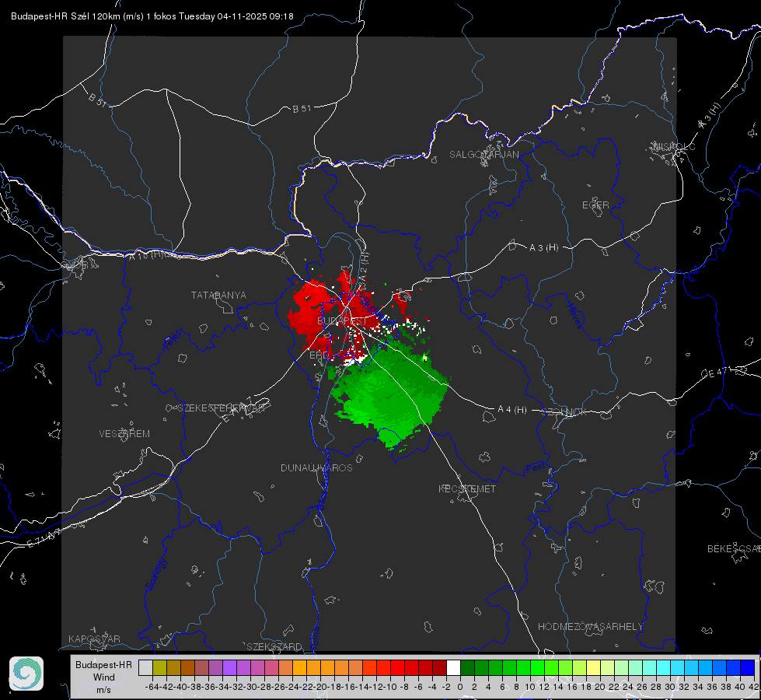Screen dimensions: 761x700
Task: Click the KAPOSVÁR city label
Action: click(94, 639)
